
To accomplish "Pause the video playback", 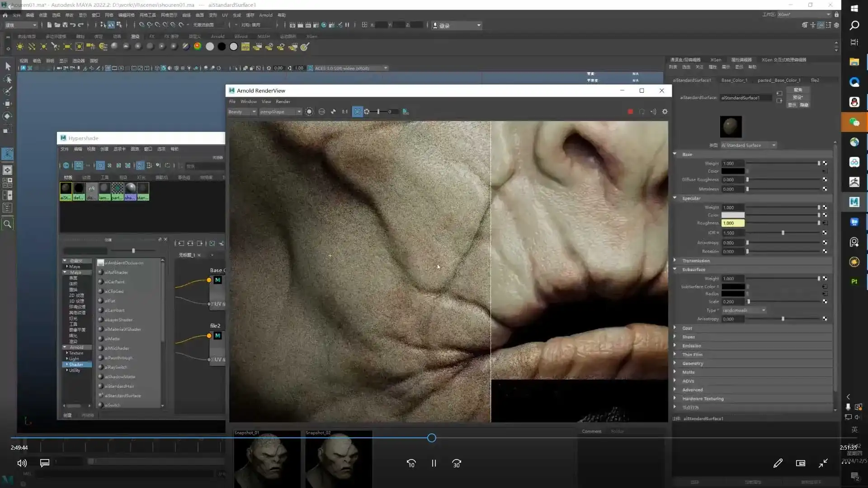I will click(434, 463).
